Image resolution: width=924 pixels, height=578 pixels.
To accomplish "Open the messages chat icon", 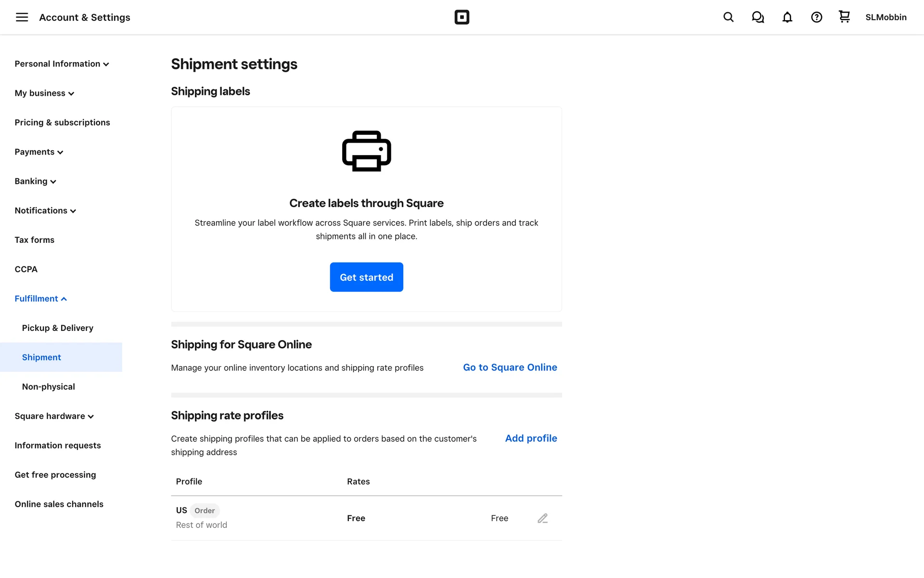I will pyautogui.click(x=757, y=17).
